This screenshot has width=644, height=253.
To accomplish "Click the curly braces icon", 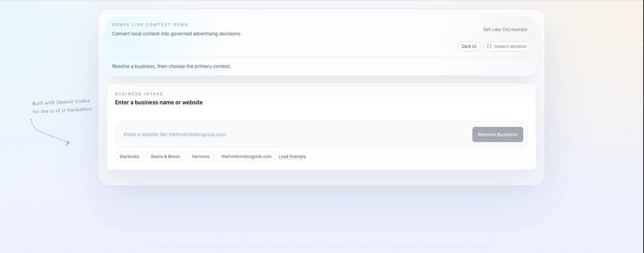I will coord(489,46).
